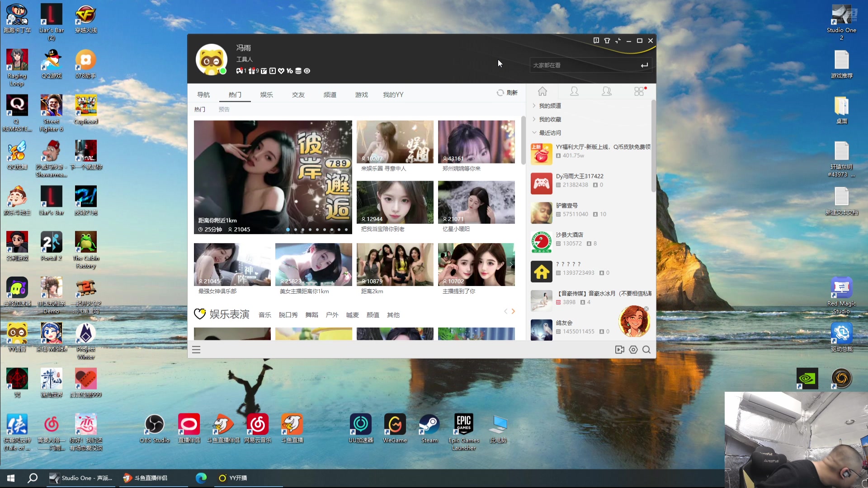
Task: Open the 彼岸邂逅 featured banner
Action: [273, 177]
